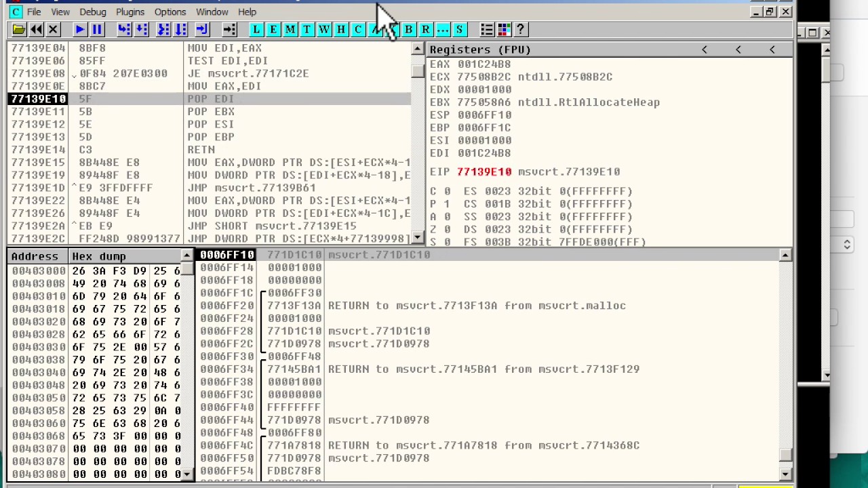Open help with the question mark icon
This screenshot has height=488, width=868.
coord(521,30)
